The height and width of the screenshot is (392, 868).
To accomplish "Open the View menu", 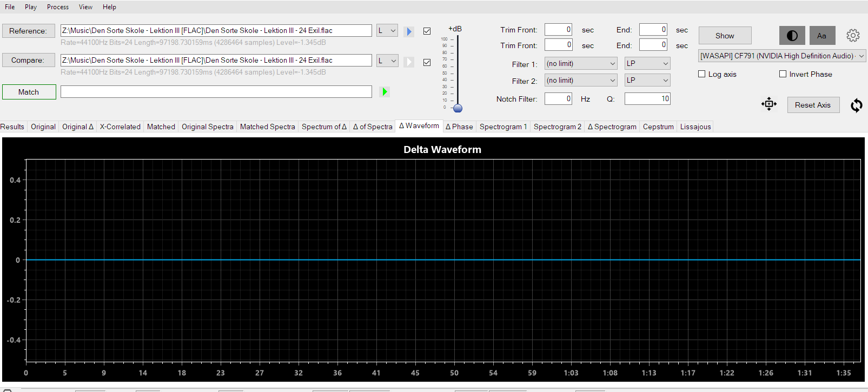I will [x=85, y=7].
